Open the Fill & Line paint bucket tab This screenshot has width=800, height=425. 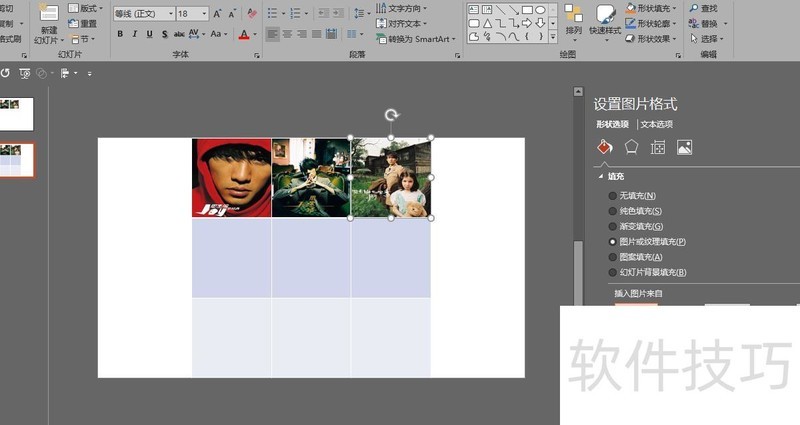pos(603,147)
